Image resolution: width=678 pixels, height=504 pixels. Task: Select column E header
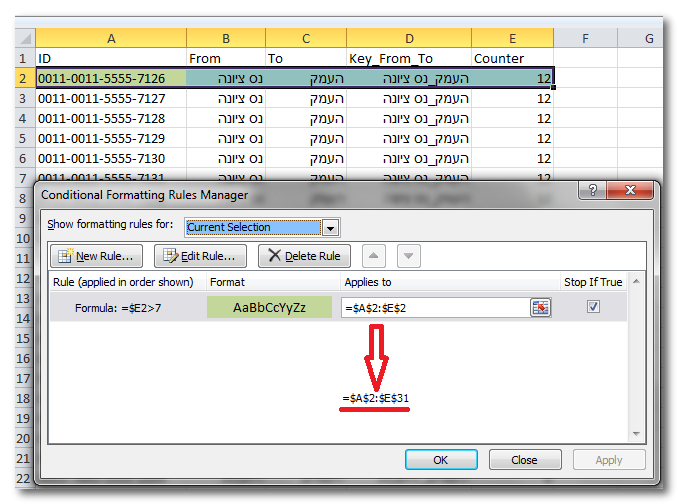pos(512,38)
